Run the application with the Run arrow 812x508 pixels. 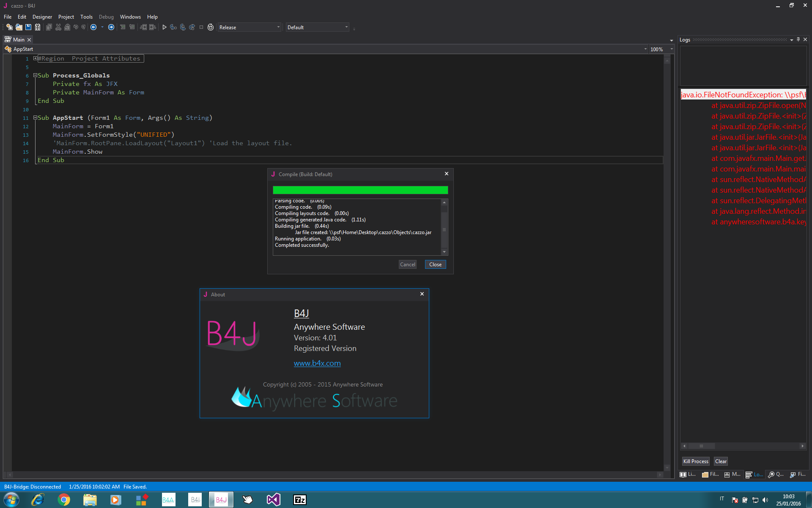[x=165, y=27]
